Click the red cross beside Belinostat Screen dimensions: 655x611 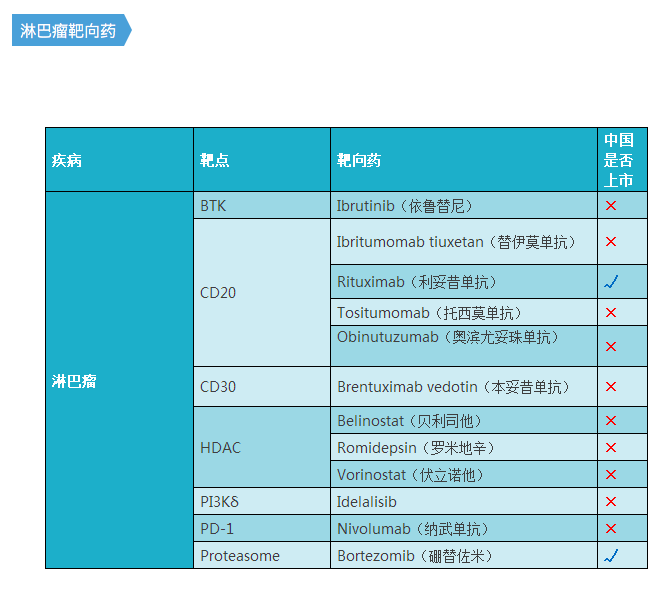click(611, 420)
